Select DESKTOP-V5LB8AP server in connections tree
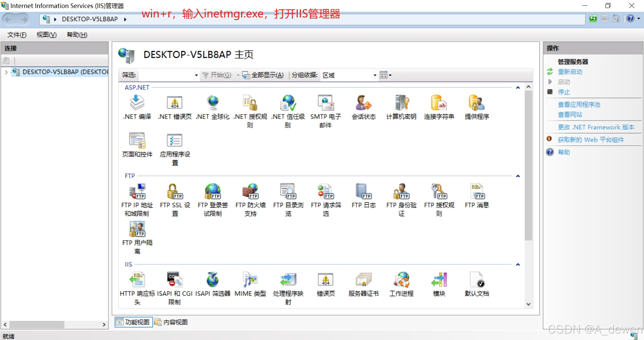This screenshot has height=340, width=644. (x=60, y=72)
